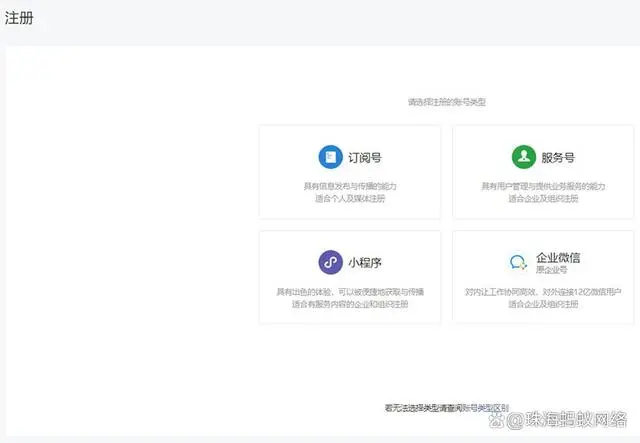Click the 注册 page heading
This screenshot has width=640, height=443.
19,17
